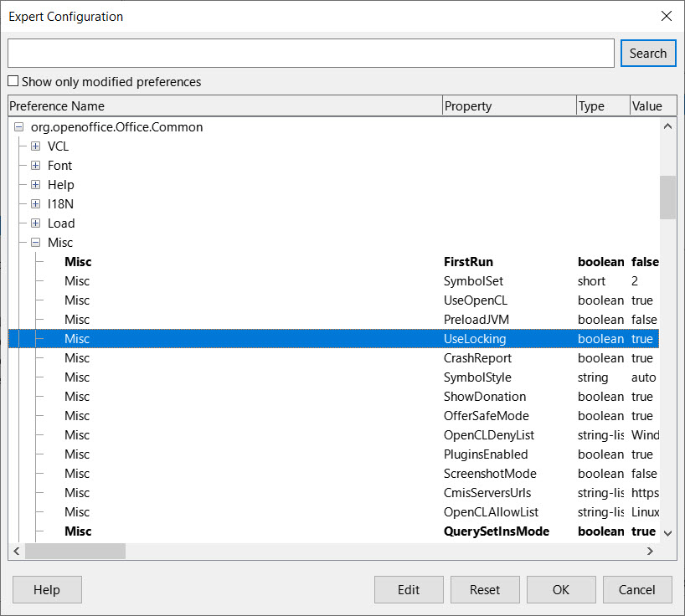Click the auto value of SymbolStyle

coord(643,377)
